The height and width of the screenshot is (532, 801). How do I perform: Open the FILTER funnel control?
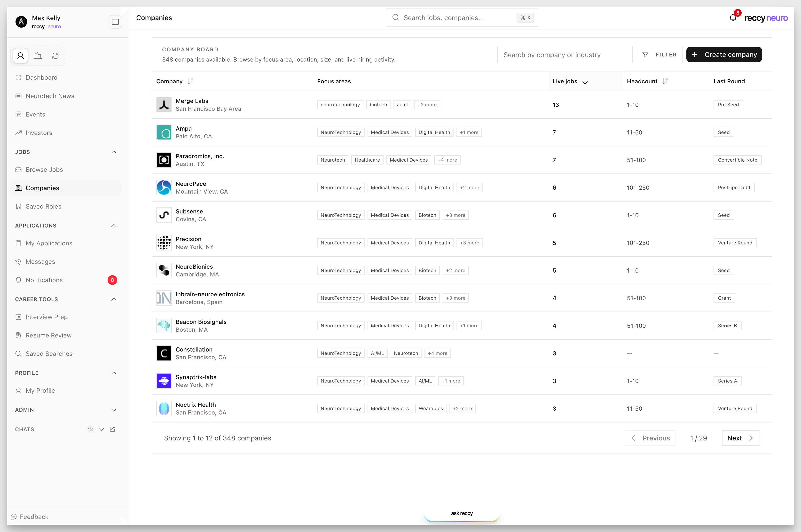coord(659,54)
